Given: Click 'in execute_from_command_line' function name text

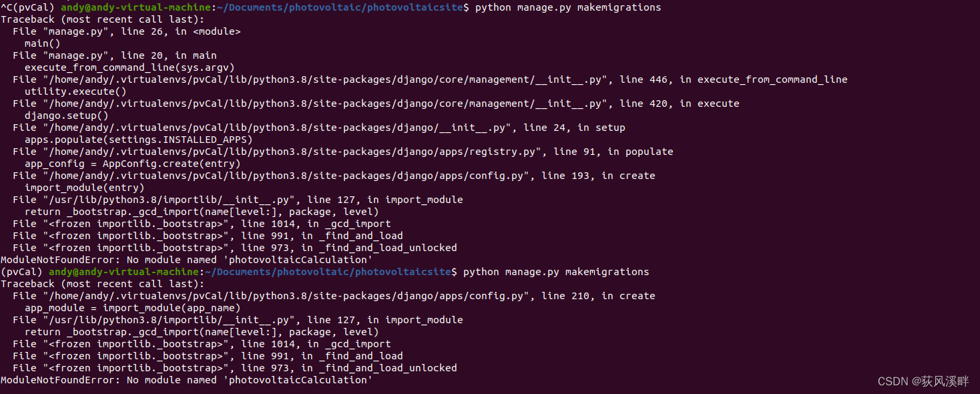Looking at the screenshot, I should coord(764,79).
